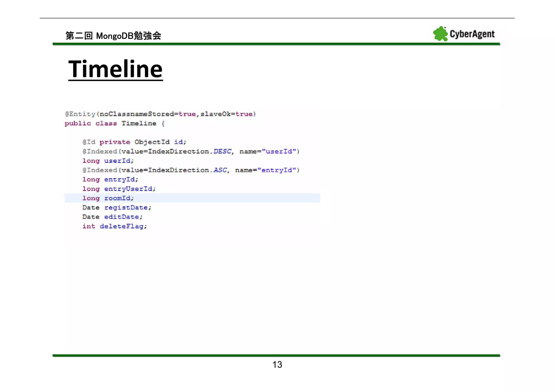Click the CyberAgent brand name text

472,34
